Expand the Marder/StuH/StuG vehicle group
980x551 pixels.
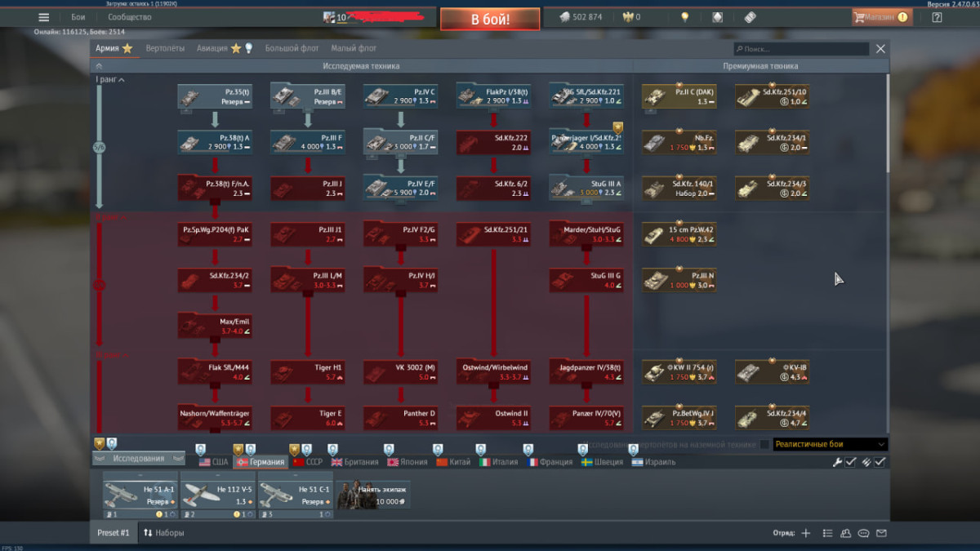tap(587, 234)
